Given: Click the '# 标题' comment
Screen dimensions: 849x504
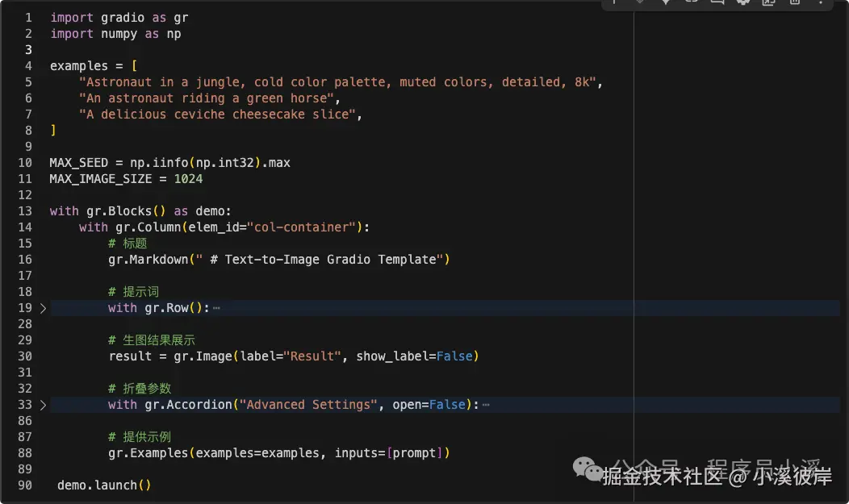Looking at the screenshot, I should (128, 244).
